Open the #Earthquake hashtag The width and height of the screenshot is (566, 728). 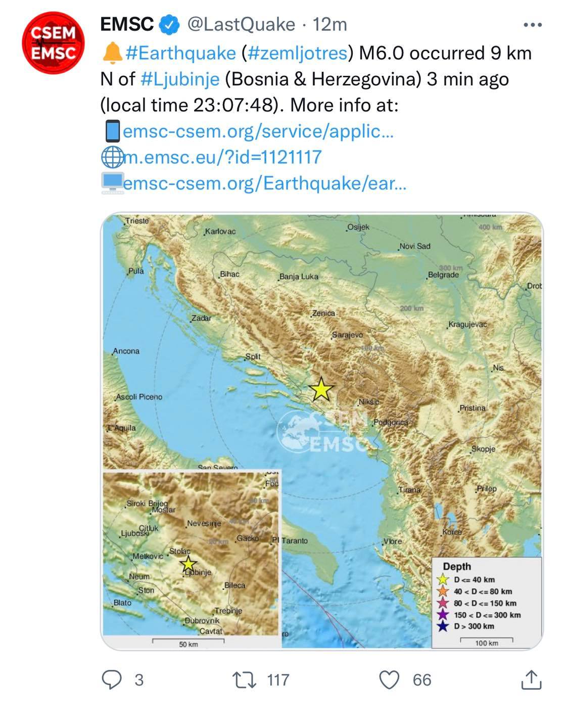[180, 53]
